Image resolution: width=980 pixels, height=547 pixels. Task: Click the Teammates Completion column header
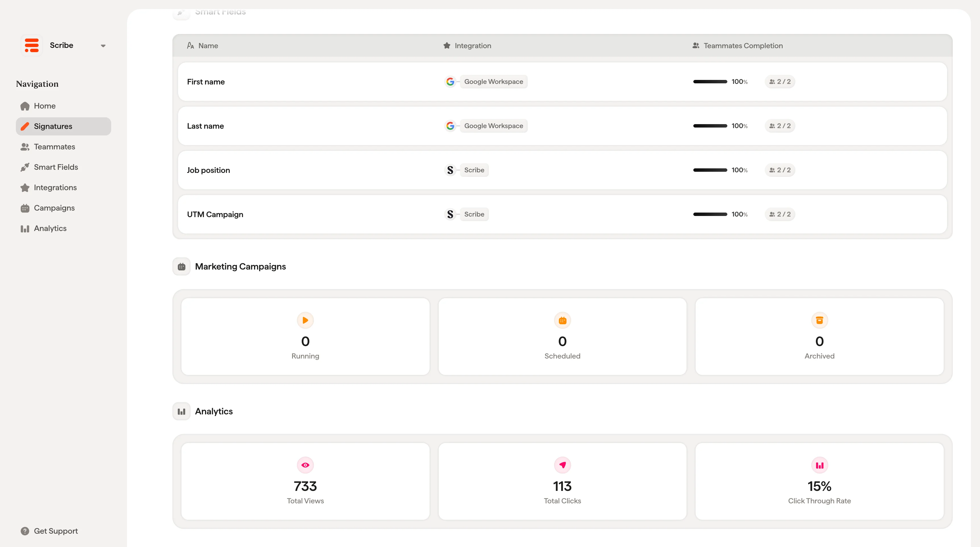[x=737, y=46]
